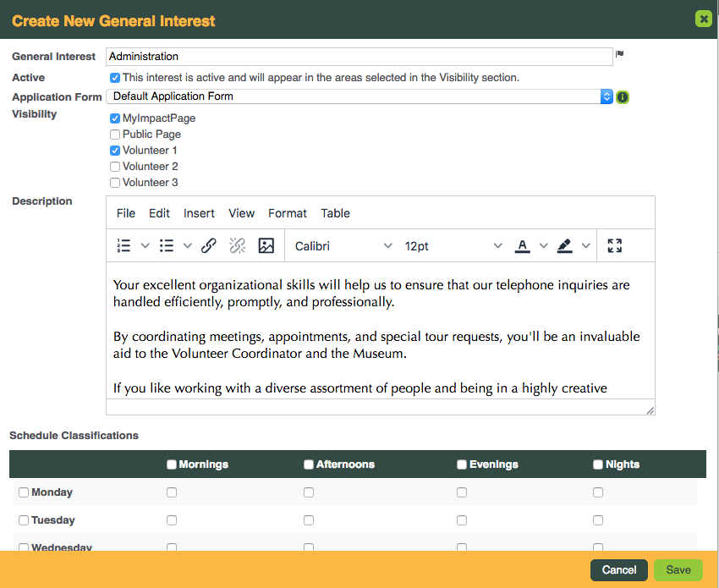Expand text color options arrow
Screen dimensions: 719x588
coord(543,246)
